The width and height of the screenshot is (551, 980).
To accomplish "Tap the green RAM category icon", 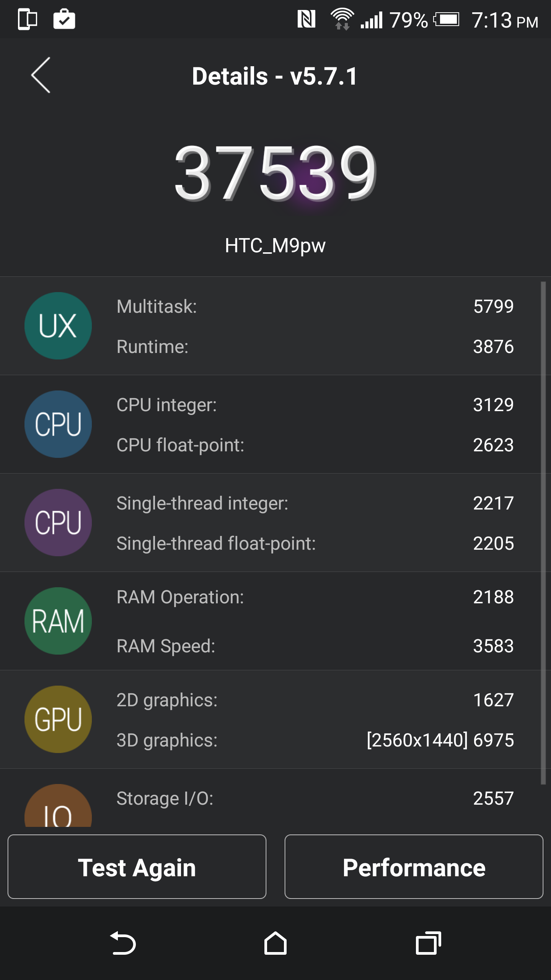I will (x=58, y=621).
